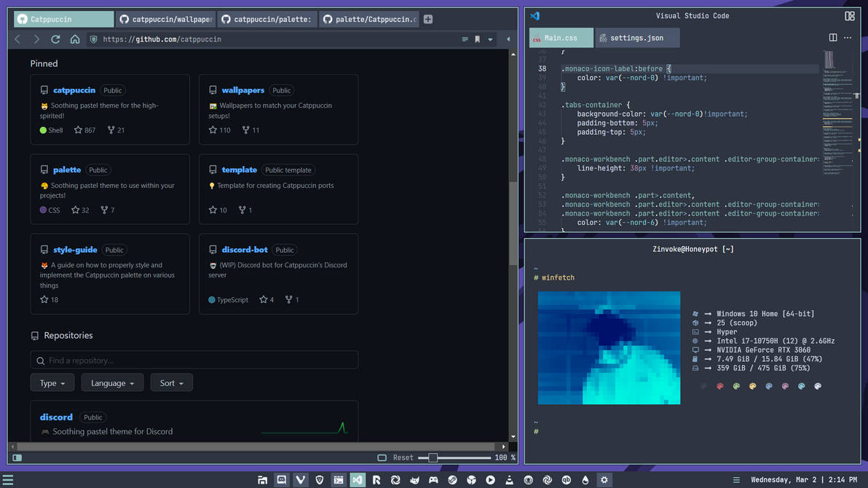Image resolution: width=868 pixels, height=488 pixels.
Task: Open a new browser tab
Action: pyautogui.click(x=428, y=20)
